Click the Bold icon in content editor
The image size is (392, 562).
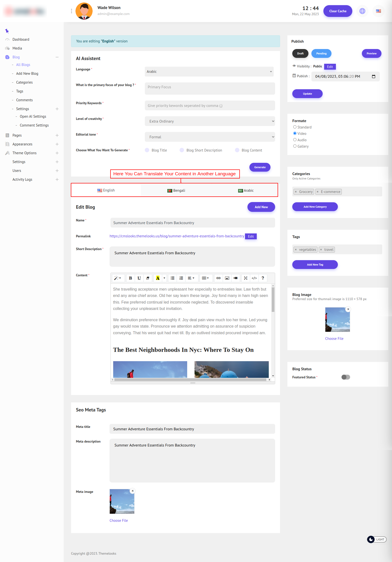point(130,278)
